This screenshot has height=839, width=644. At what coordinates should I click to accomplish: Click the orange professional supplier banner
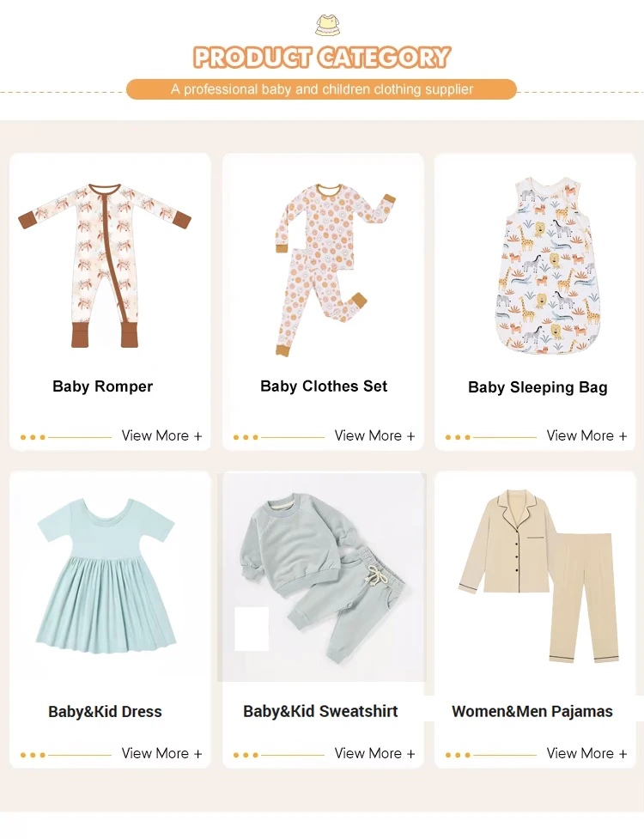[321, 89]
